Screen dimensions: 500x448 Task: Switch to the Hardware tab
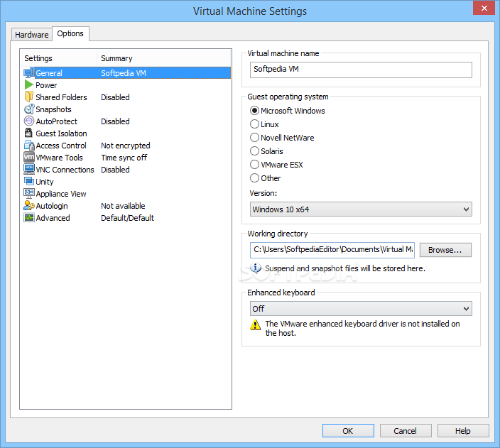pyautogui.click(x=31, y=35)
